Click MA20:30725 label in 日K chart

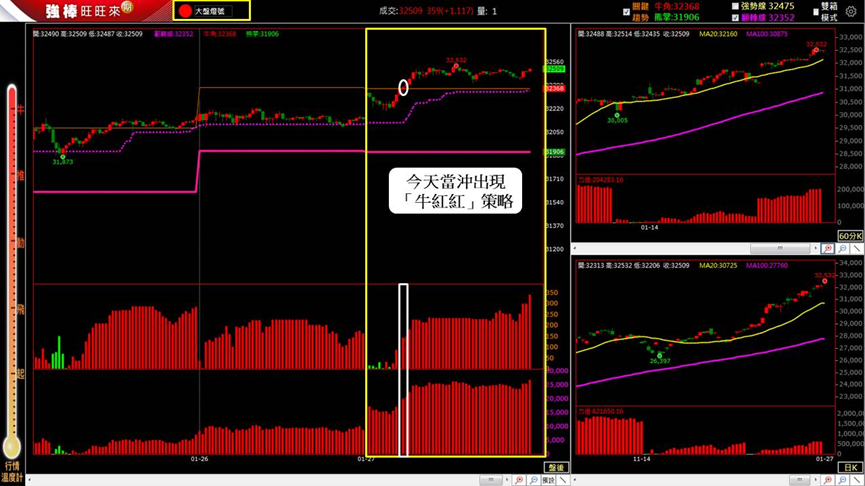tap(718, 266)
